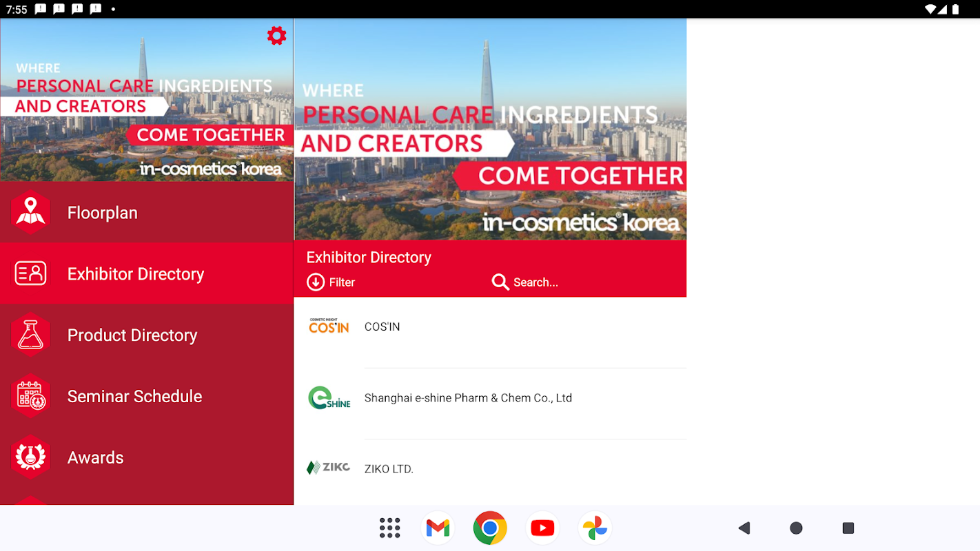Launch YouTube from the taskbar
This screenshot has width=980, height=551.
(542, 528)
